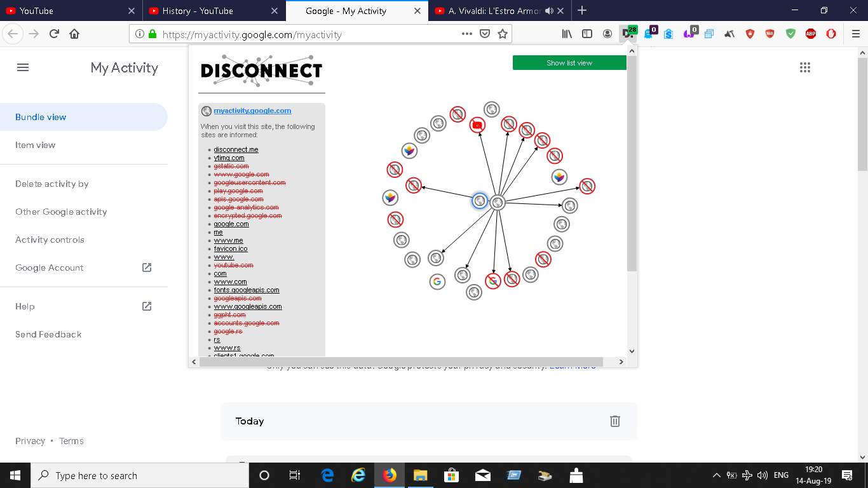This screenshot has height=488, width=868.
Task: Open the Tabs overlapping-windows extension icon
Action: [x=709, y=34]
